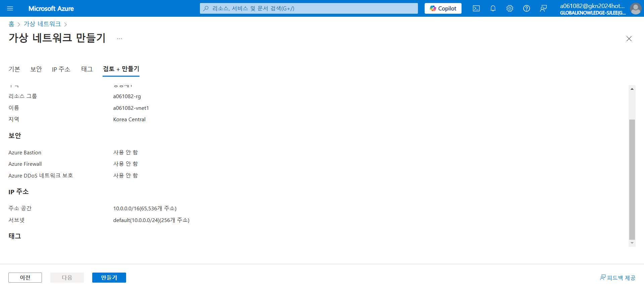Click the search magnifier icon
Viewport: 644px width, 291px height.
[x=206, y=8]
